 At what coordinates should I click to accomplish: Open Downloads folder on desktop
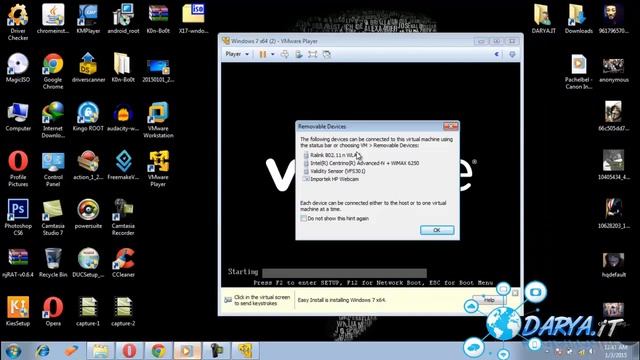click(x=579, y=19)
